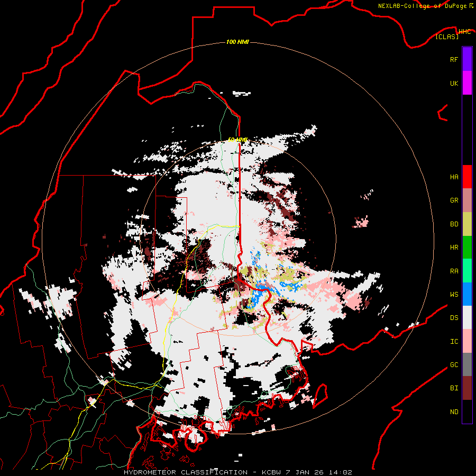Click the UK magenta legend swatch
The height and width of the screenshot is (476, 476).
pyautogui.click(x=467, y=83)
